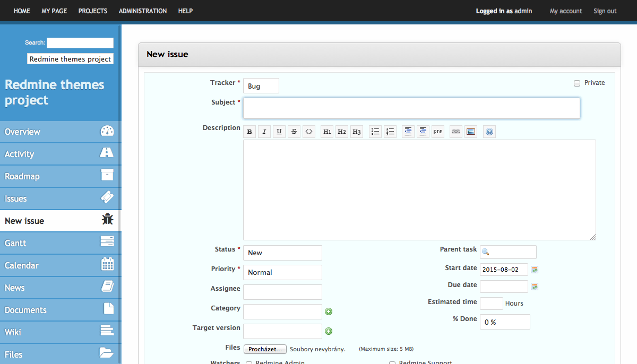The height and width of the screenshot is (364, 637).
Task: Insert an image using the picture icon
Action: [x=471, y=132]
